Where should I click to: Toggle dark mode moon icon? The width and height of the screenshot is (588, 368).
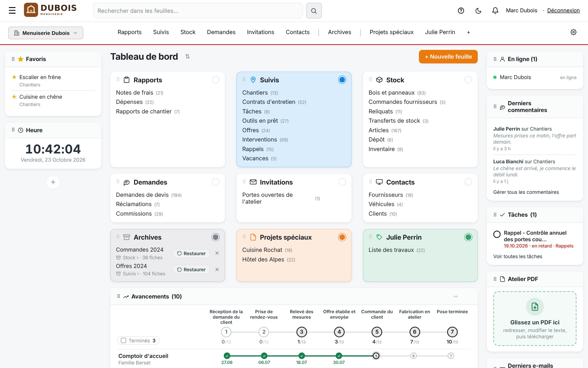(478, 11)
